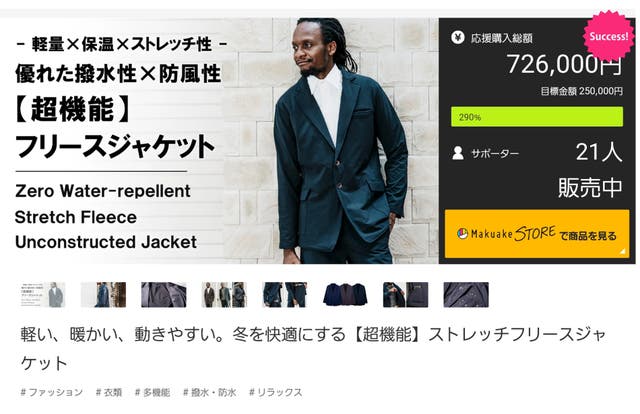Screen dimensions: 640x414
Task: Click the #衣類 tag
Action: 109,392
